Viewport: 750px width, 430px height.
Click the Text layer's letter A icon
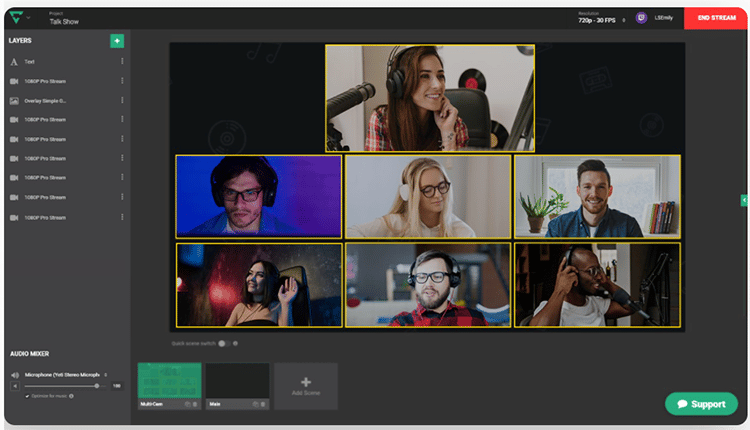coord(14,62)
